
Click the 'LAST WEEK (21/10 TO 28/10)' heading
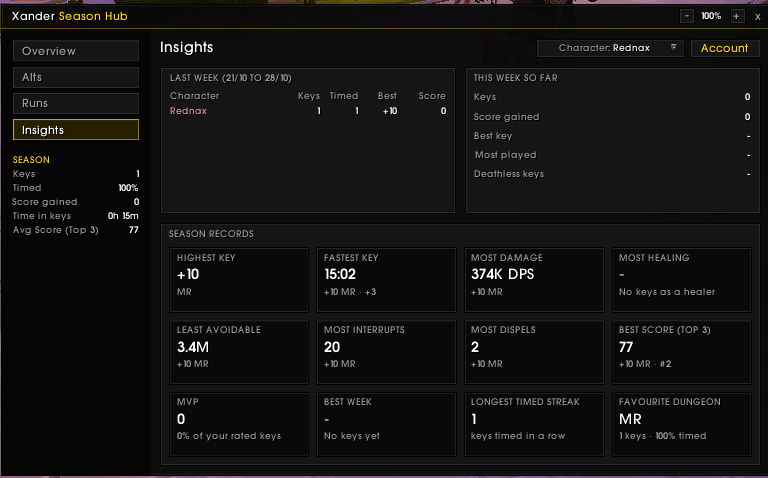coord(231,78)
